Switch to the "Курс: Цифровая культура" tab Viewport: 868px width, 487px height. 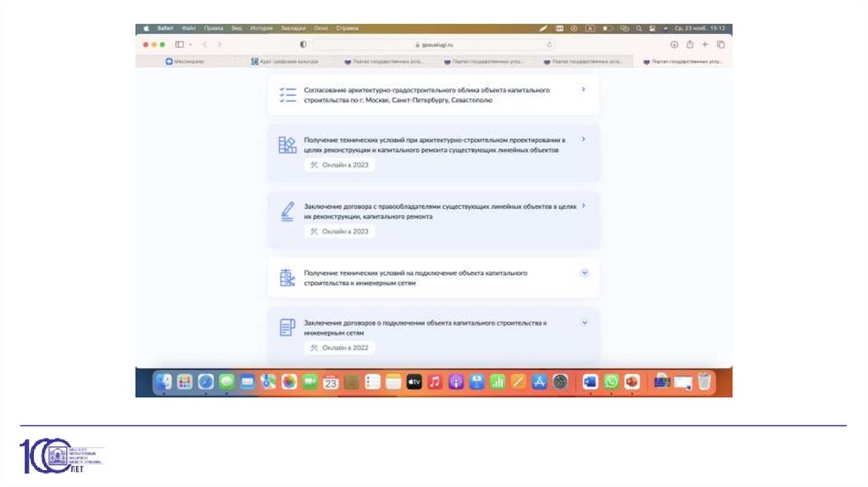(284, 61)
